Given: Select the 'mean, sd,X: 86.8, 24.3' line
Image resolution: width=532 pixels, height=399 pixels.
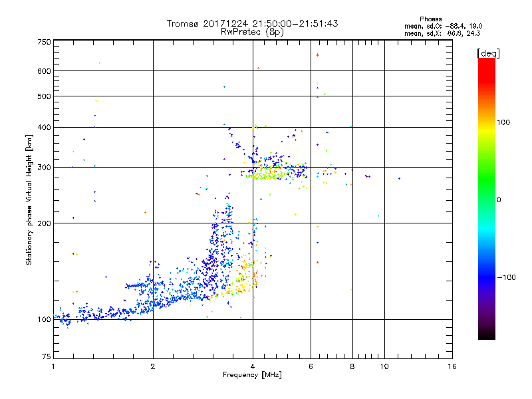Looking at the screenshot, I should click(x=442, y=33).
